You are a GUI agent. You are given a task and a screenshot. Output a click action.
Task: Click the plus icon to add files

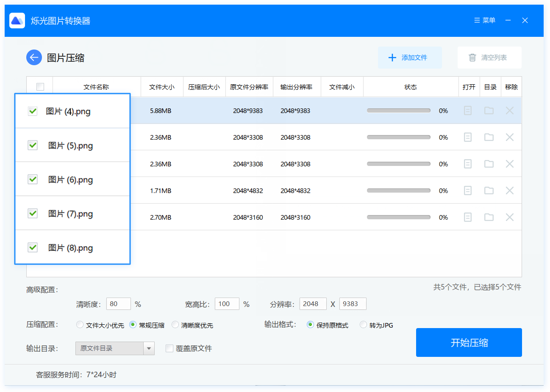392,58
